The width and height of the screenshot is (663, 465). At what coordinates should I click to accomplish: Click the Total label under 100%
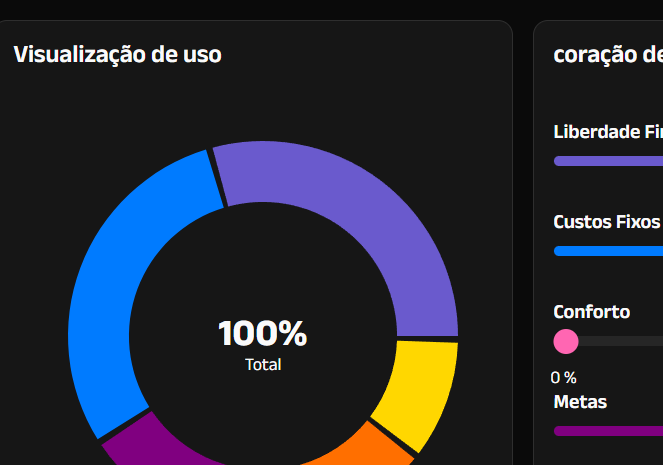click(263, 365)
